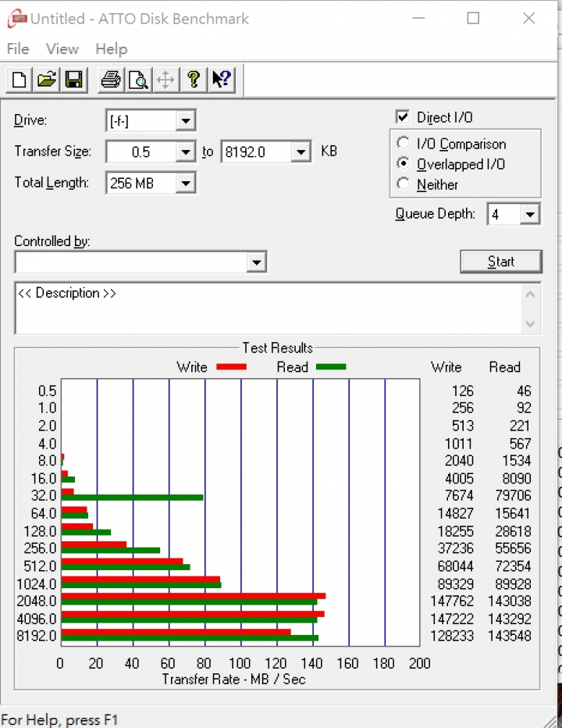Click the 'Transfer Rate - MB / Sec' axis label
Image resolution: width=562 pixels, height=728 pixels.
click(233, 680)
